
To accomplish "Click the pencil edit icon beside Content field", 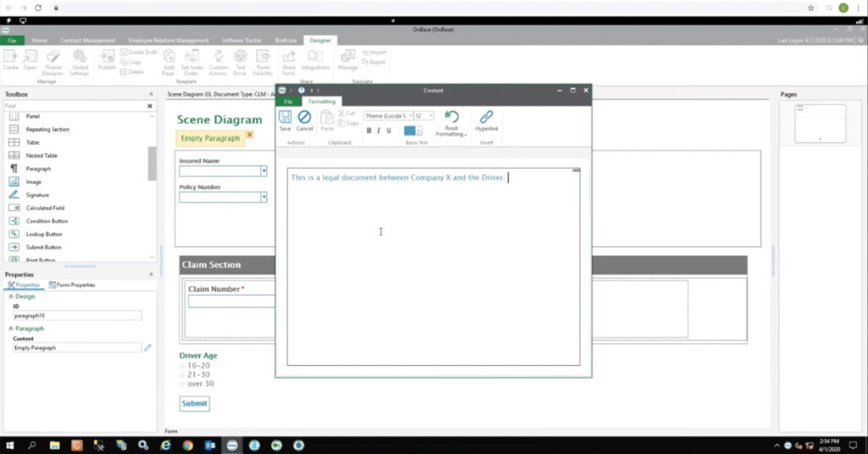I will pyautogui.click(x=147, y=347).
